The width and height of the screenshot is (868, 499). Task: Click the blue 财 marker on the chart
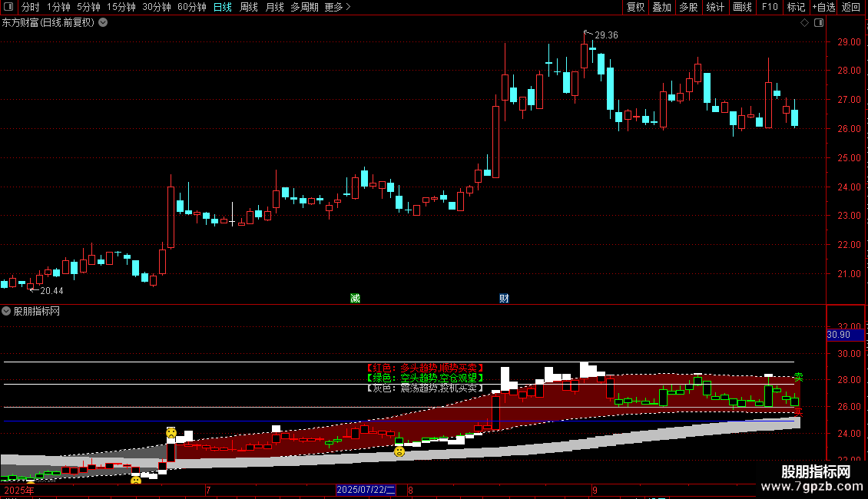(x=504, y=298)
